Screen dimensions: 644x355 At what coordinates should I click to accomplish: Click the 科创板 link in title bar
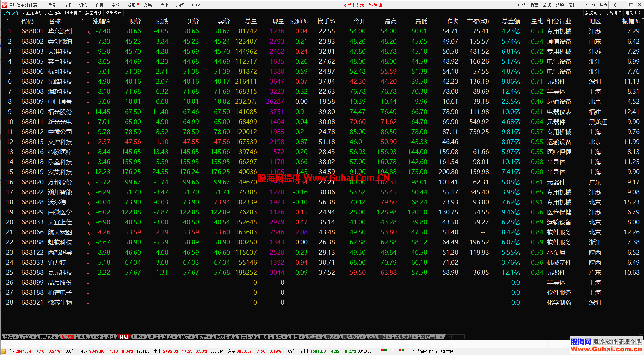coord(375,5)
